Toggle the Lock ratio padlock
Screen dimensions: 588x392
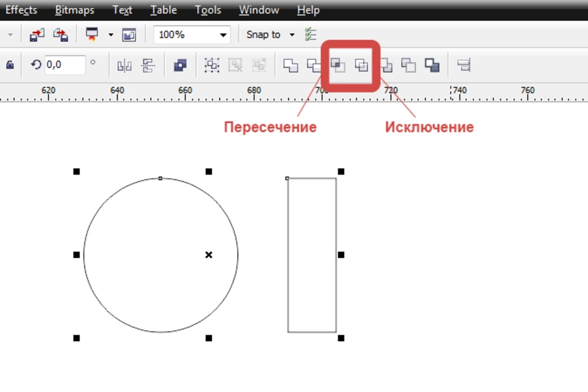point(10,65)
